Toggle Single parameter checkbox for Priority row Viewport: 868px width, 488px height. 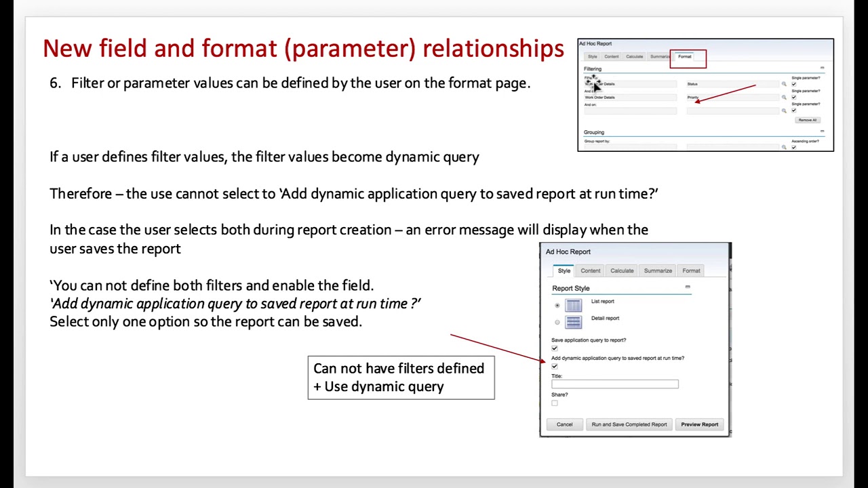pos(794,98)
